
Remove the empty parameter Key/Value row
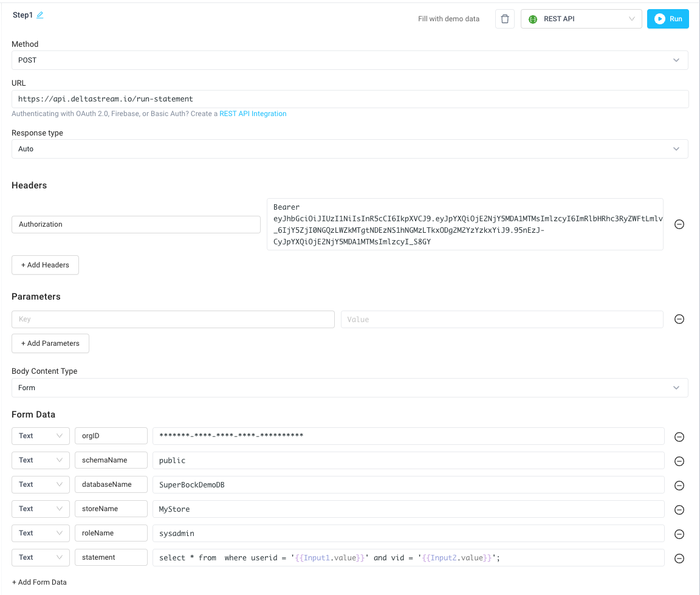(x=679, y=319)
